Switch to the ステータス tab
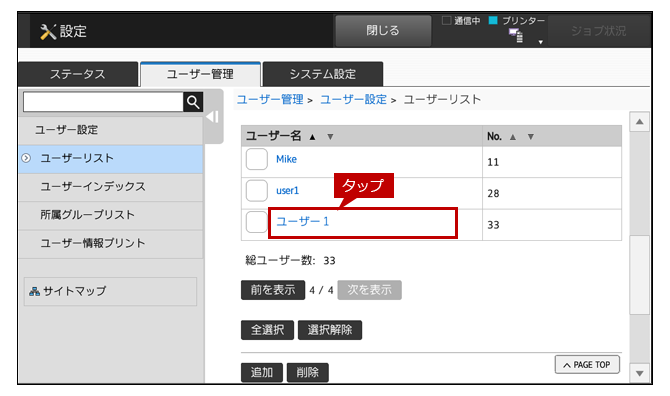This screenshot has width=670, height=396. pos(78,74)
